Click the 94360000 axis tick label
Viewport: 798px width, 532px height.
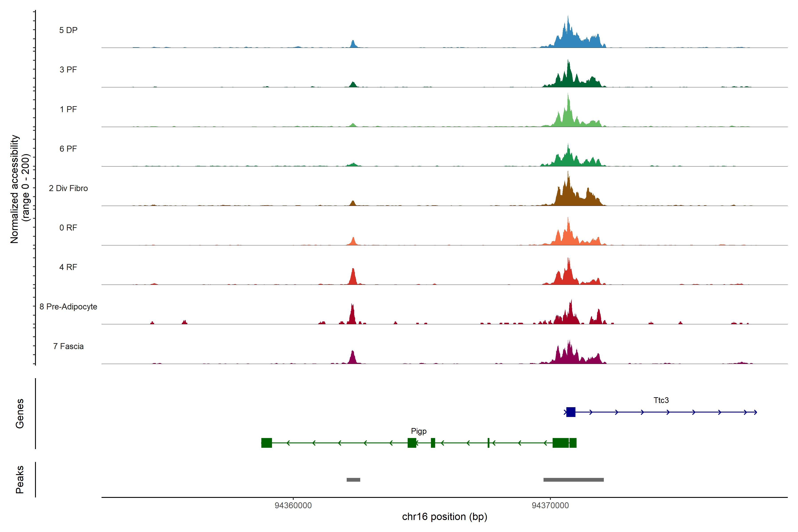click(293, 506)
